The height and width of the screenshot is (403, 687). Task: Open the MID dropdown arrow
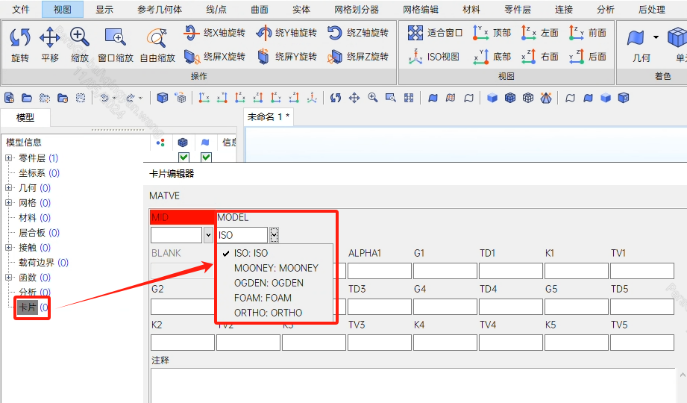(x=208, y=235)
